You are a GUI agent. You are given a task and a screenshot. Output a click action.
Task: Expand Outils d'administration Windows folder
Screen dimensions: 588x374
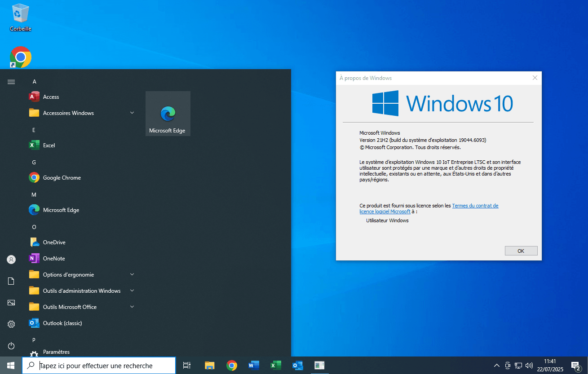click(82, 291)
